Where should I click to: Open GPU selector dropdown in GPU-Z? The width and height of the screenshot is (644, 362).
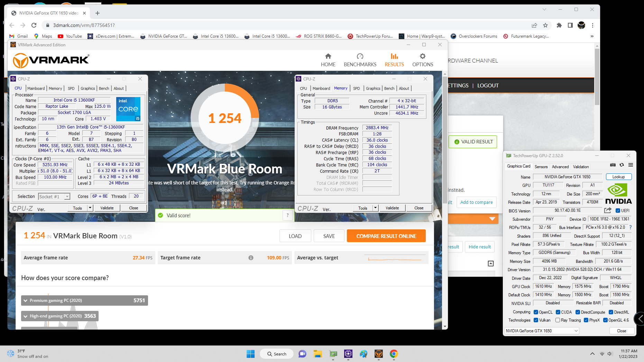542,331
